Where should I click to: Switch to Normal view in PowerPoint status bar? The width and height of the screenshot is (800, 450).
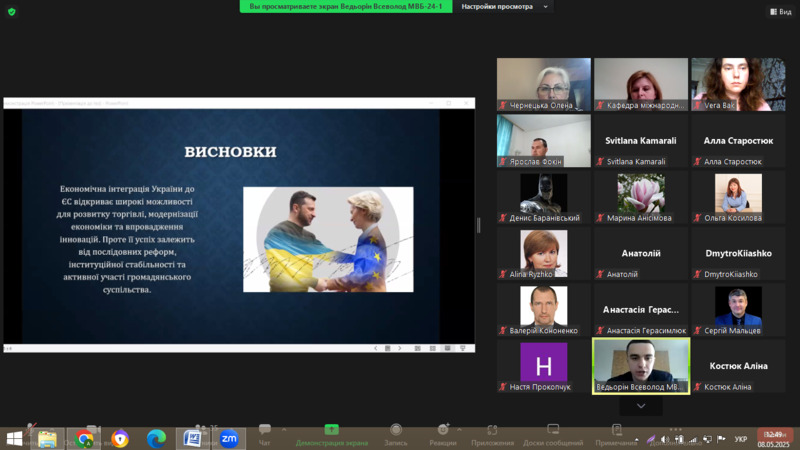pos(417,348)
